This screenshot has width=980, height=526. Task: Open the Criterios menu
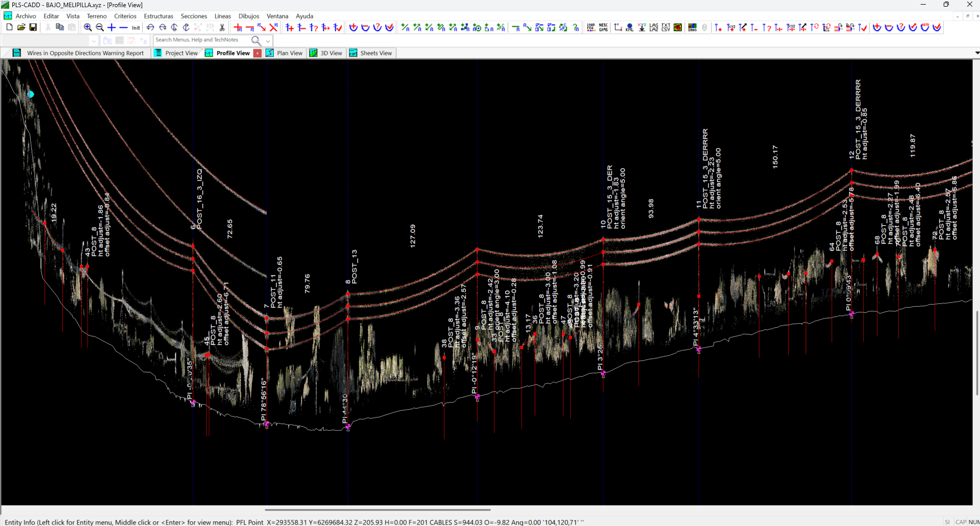click(x=125, y=16)
